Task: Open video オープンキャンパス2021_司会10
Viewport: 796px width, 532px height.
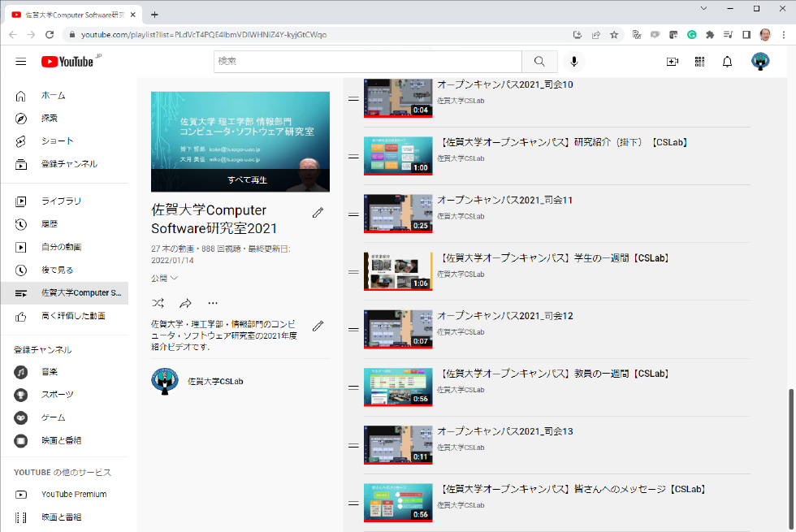Action: pyautogui.click(x=505, y=84)
